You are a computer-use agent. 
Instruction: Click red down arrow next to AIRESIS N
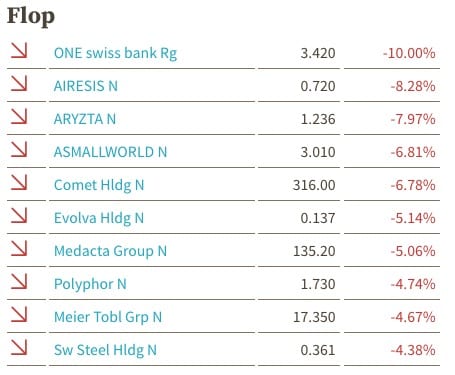click(x=19, y=83)
